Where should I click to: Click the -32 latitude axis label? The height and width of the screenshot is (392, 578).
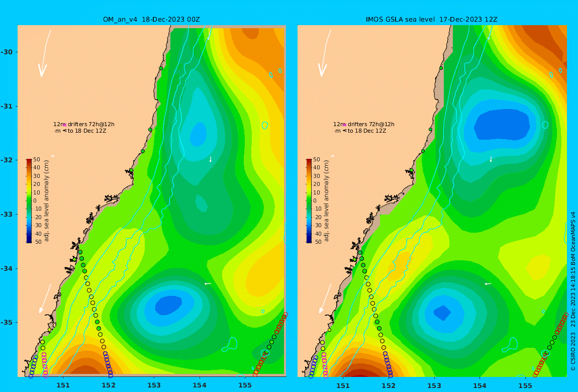tap(7, 160)
